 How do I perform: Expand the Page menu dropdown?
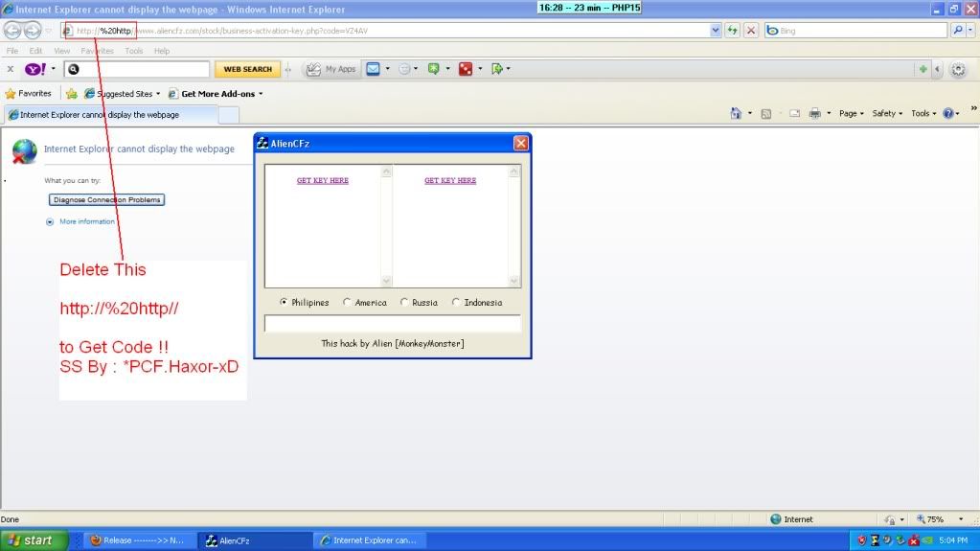(852, 113)
